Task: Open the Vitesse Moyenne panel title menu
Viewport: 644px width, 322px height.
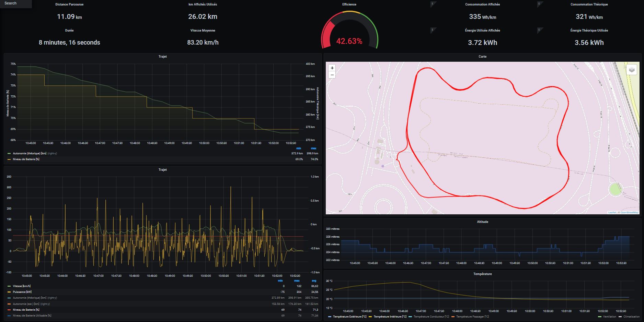Action: (203, 31)
